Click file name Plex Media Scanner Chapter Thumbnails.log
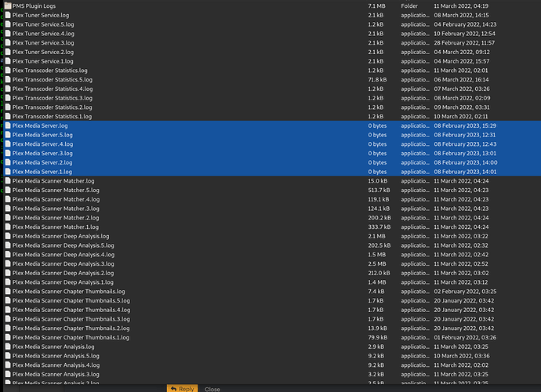The width and height of the screenshot is (541, 392). [69, 292]
